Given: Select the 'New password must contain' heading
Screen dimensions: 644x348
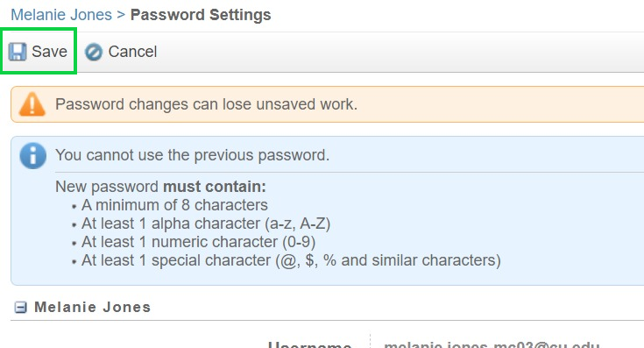Looking at the screenshot, I should [160, 187].
